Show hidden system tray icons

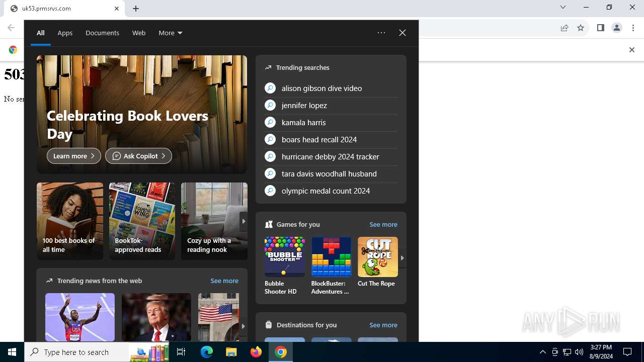(542, 352)
